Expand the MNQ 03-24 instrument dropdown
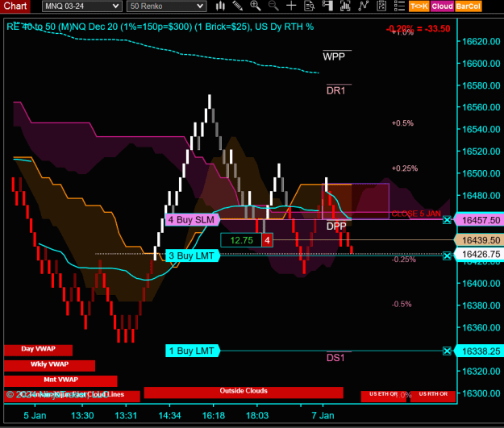504x428 pixels. 82,6
